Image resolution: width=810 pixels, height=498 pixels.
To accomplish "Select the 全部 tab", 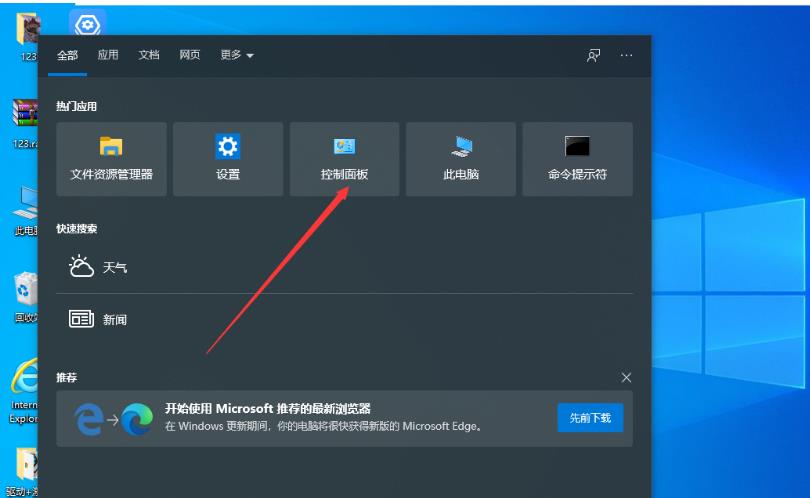I will click(x=67, y=55).
